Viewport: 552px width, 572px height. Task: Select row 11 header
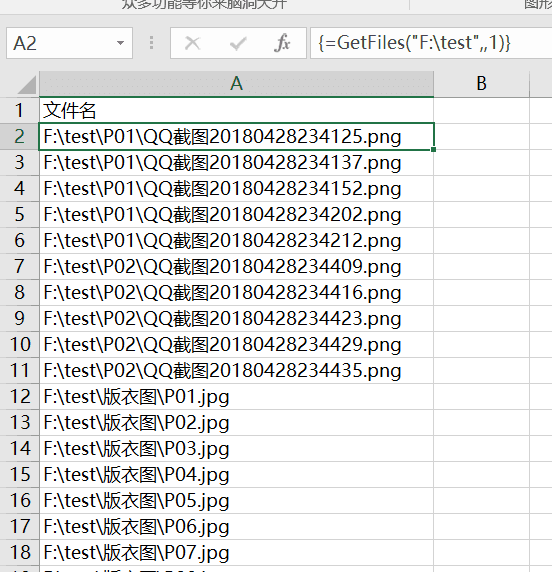pos(20,371)
